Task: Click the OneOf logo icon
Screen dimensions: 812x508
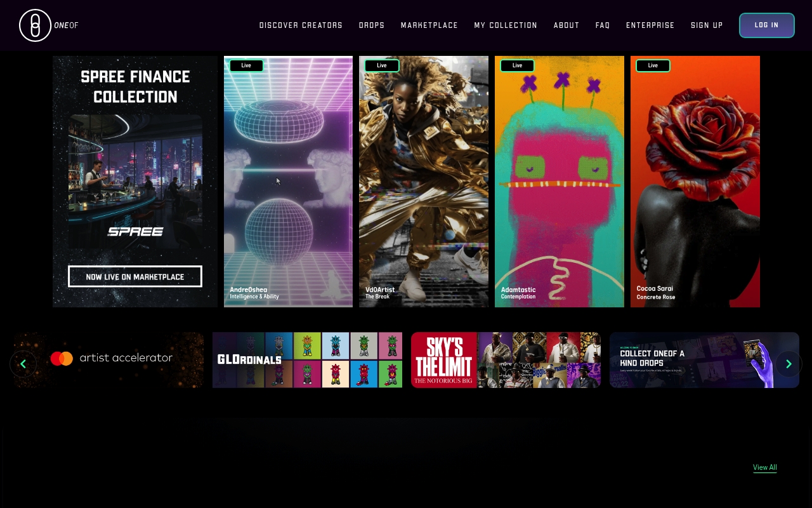Action: tap(35, 25)
